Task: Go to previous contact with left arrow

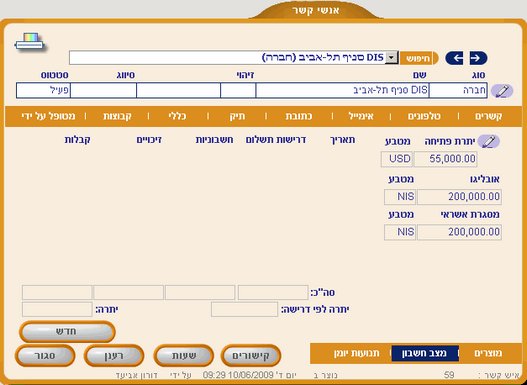Action: coord(455,58)
